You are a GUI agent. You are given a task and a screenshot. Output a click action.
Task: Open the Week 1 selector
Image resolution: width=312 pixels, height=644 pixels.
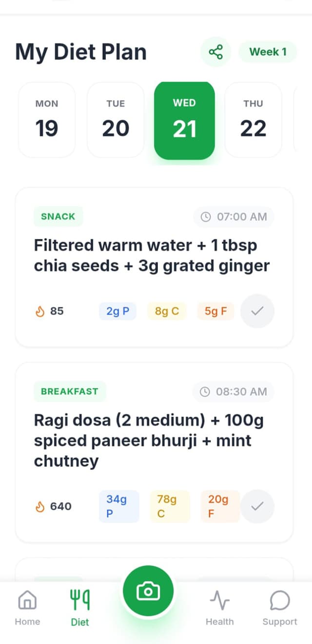click(x=268, y=52)
